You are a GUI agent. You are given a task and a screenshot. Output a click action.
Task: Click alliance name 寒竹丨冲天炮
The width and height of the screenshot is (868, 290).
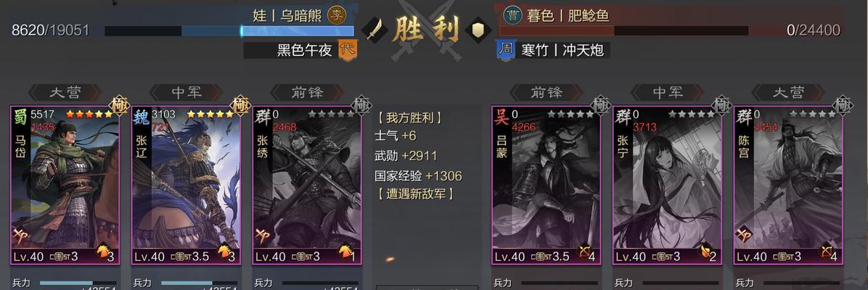tap(562, 50)
